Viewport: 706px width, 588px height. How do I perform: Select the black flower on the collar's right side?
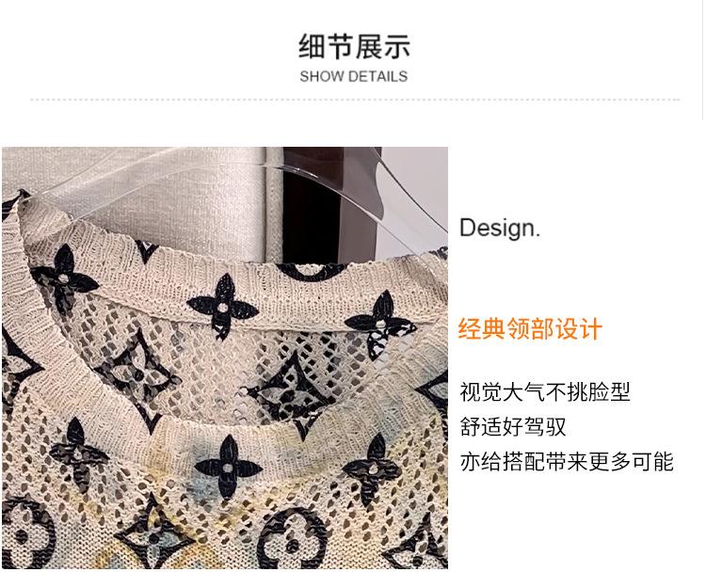[x=381, y=325]
